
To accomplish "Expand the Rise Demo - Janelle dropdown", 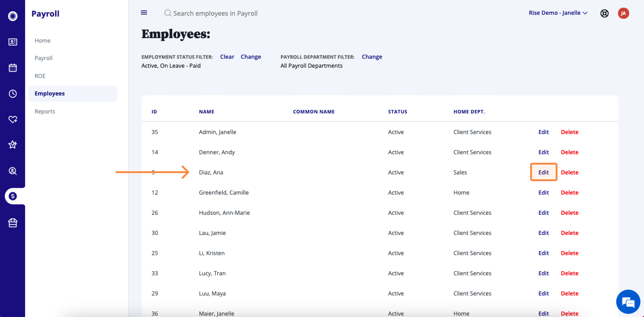I will (x=558, y=13).
